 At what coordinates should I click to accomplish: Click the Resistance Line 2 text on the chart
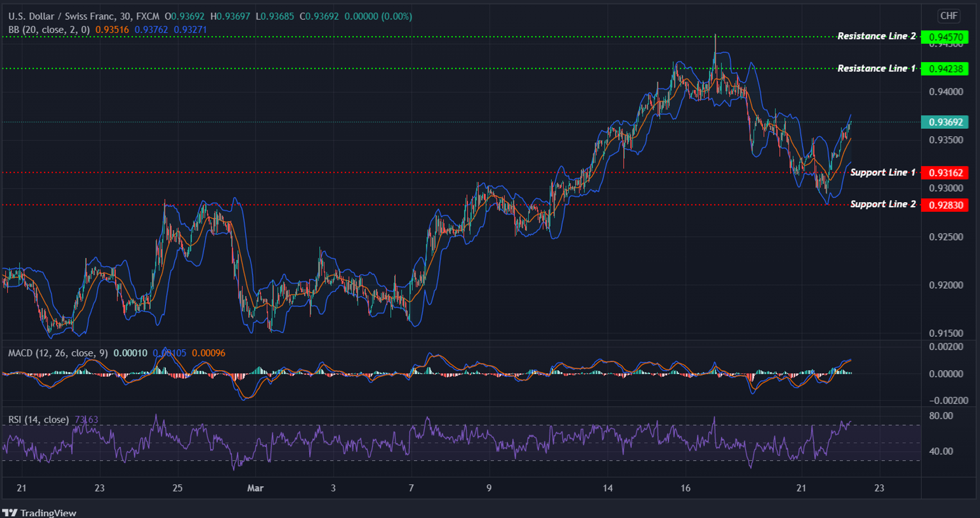(876, 37)
